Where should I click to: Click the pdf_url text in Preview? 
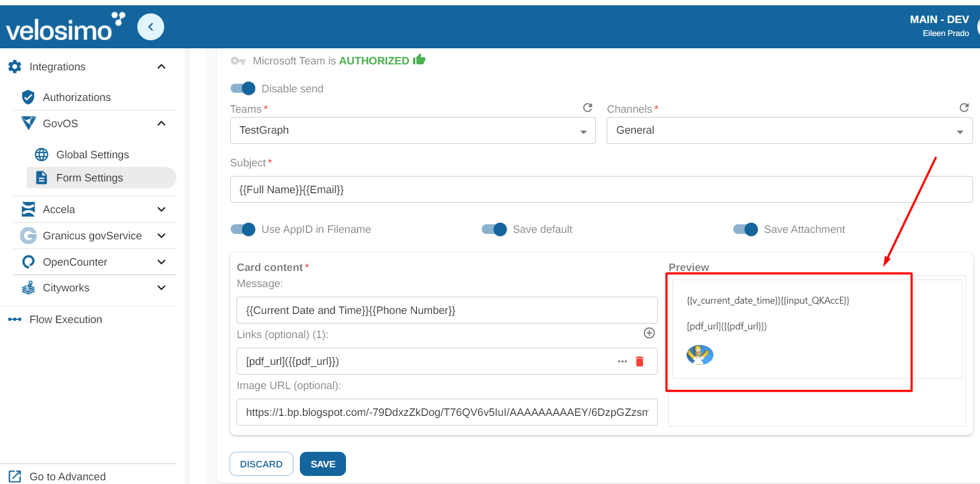click(x=727, y=326)
